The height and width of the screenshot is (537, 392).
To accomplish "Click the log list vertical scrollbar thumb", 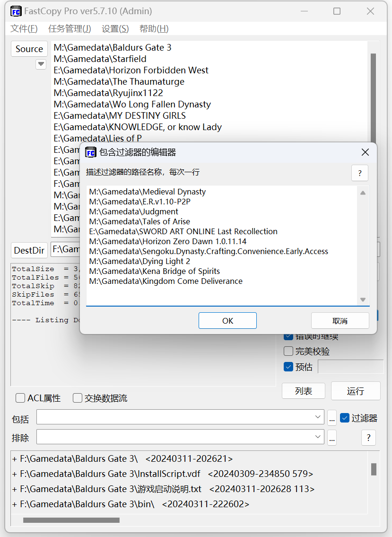I will (374, 469).
